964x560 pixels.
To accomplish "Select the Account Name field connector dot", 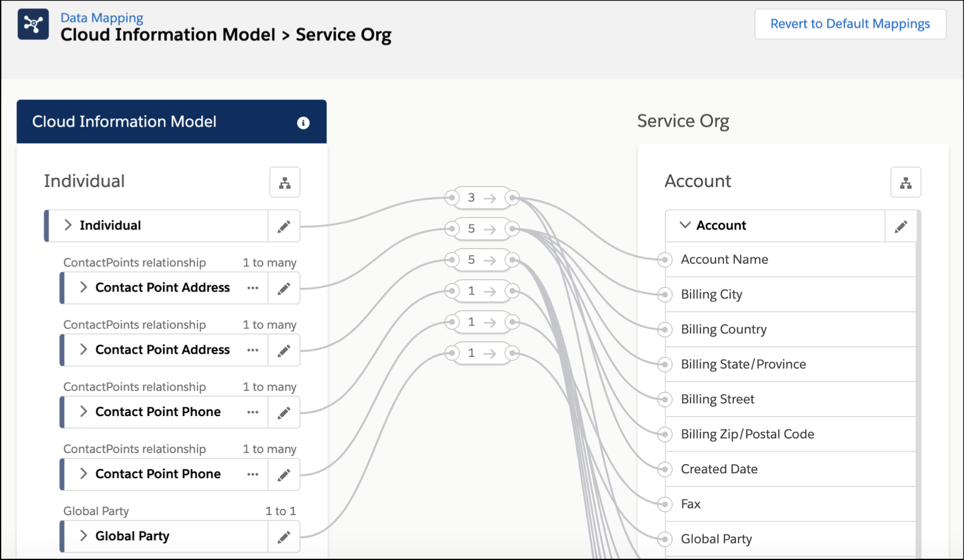I will (665, 260).
